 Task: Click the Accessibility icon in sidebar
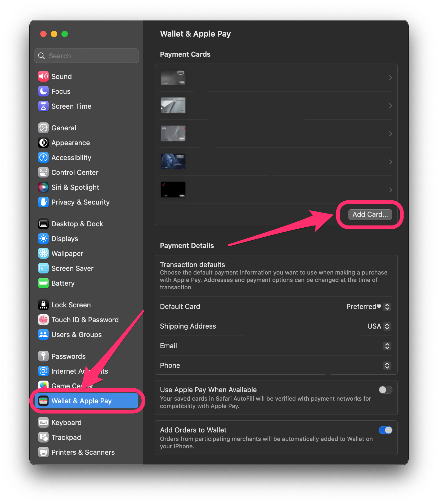coord(43,158)
